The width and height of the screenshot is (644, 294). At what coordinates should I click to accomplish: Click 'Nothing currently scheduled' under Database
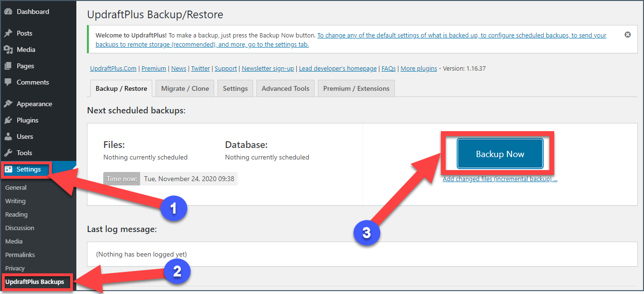click(x=267, y=157)
